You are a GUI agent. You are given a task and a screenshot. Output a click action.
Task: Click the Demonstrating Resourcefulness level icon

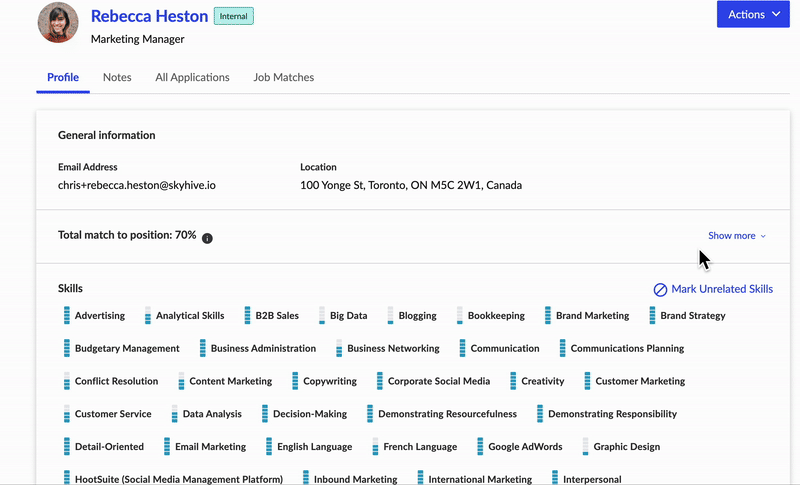[370, 414]
